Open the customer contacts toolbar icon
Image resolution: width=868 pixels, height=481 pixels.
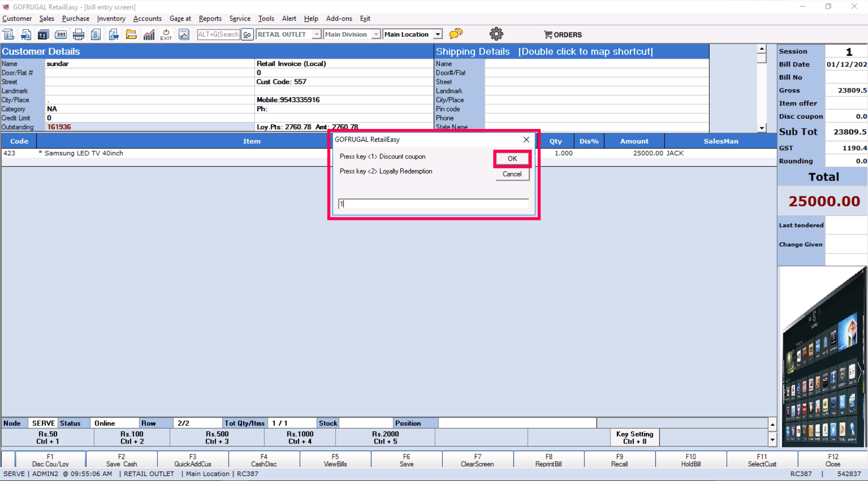pos(43,34)
